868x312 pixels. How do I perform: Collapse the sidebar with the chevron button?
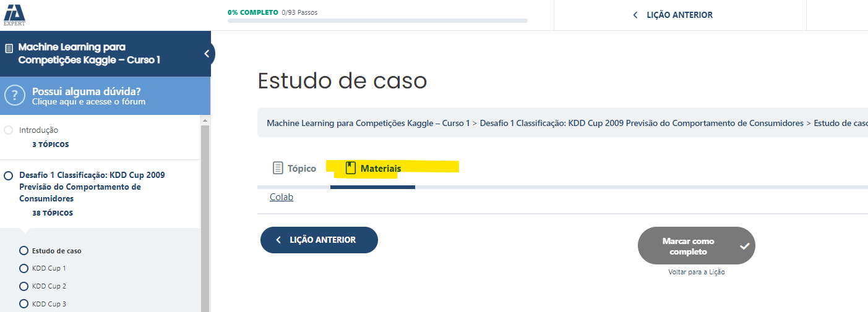point(207,54)
